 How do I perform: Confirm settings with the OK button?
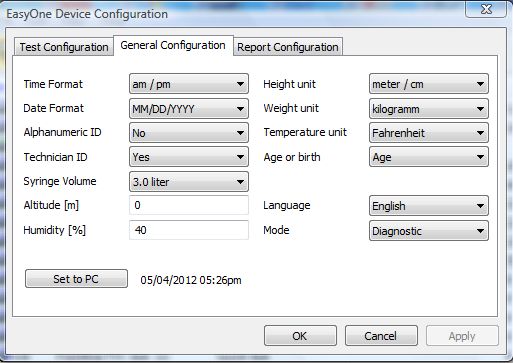click(300, 336)
